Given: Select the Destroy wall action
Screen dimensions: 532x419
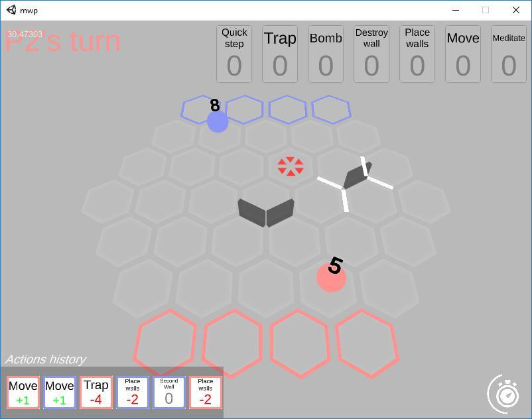Looking at the screenshot, I should 371,54.
